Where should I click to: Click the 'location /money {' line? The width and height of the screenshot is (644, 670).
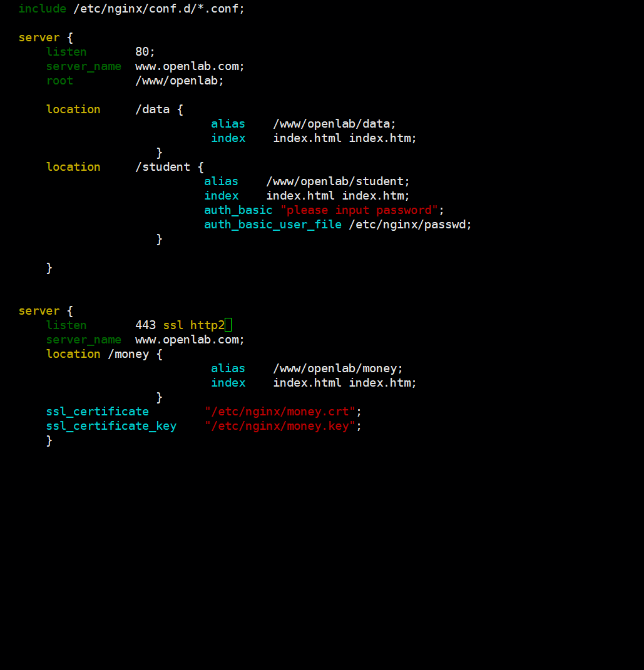[105, 354]
